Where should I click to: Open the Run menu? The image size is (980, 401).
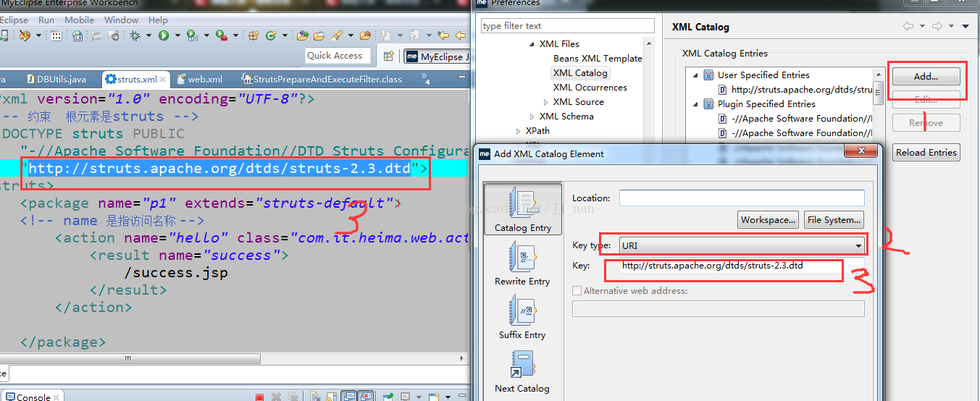coord(46,20)
